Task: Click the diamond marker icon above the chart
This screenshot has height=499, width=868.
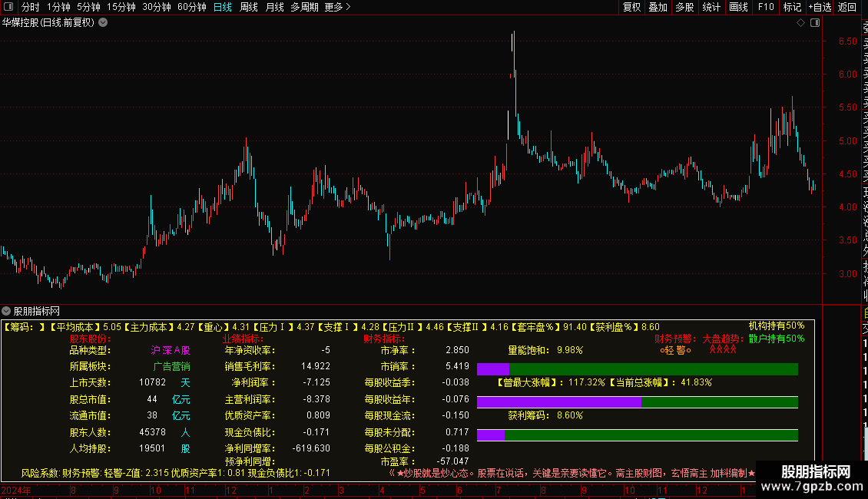Action: click(x=800, y=23)
